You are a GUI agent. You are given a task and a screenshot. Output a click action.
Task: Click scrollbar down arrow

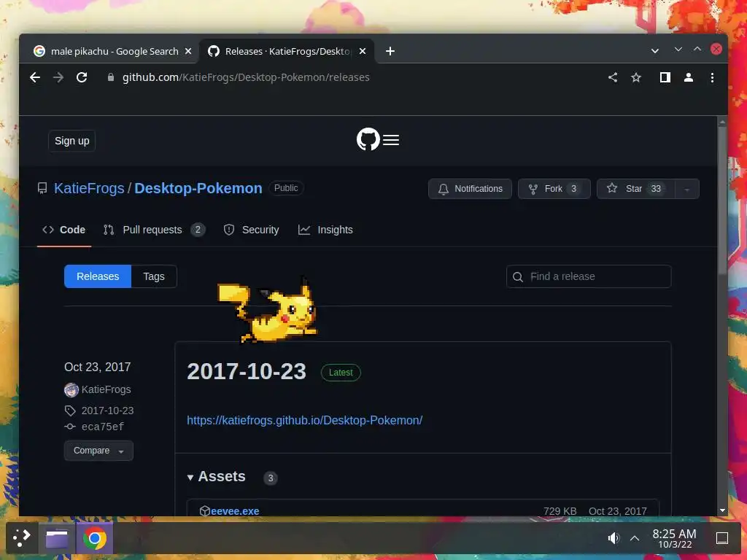click(722, 510)
